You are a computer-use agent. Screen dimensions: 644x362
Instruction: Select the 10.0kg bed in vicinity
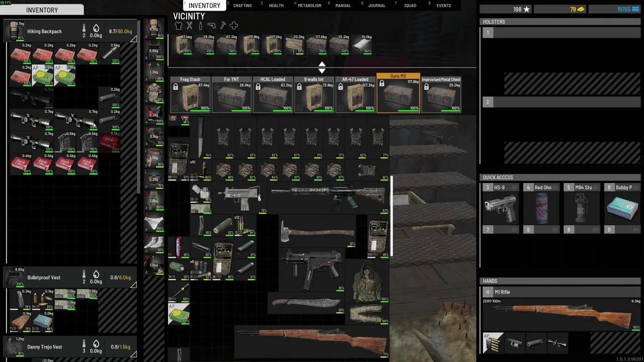pyautogui.click(x=361, y=44)
